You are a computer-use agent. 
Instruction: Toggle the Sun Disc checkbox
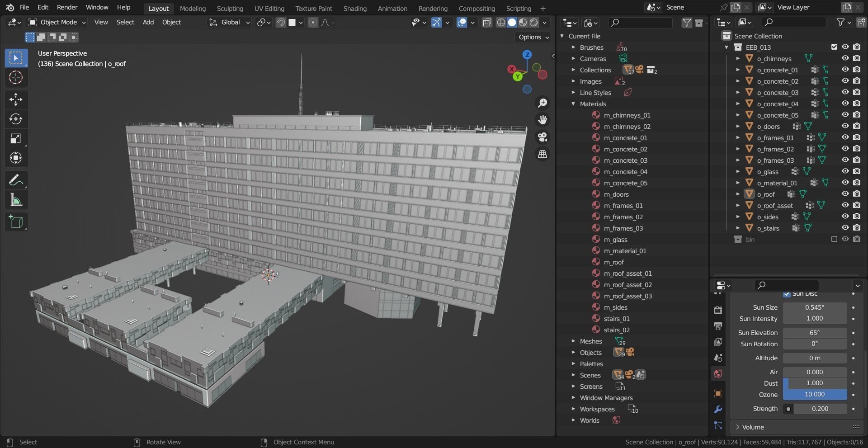pyautogui.click(x=787, y=294)
